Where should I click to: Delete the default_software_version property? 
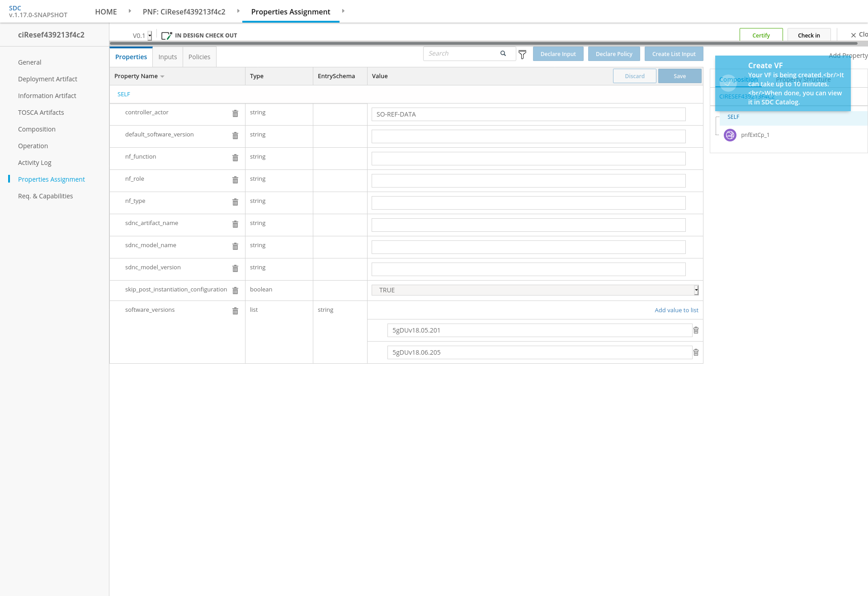(x=235, y=136)
